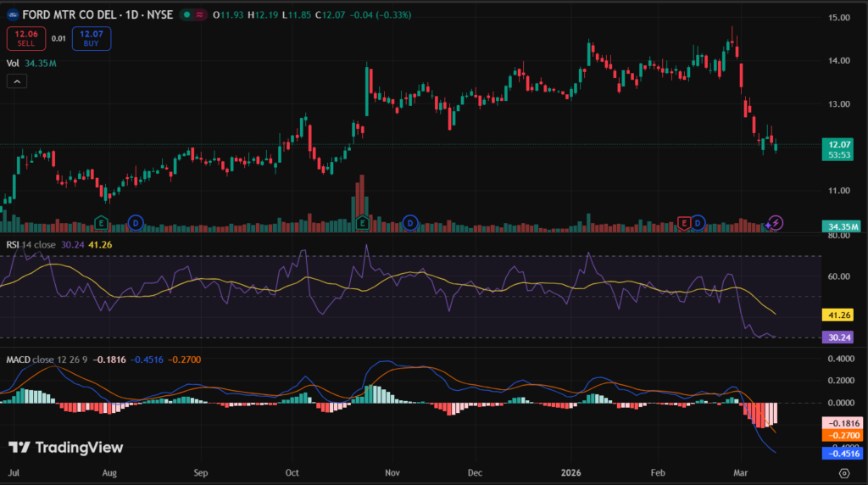This screenshot has height=485, width=868.
Task: Click the purple lightning bolt event icon
Action: coord(776,223)
